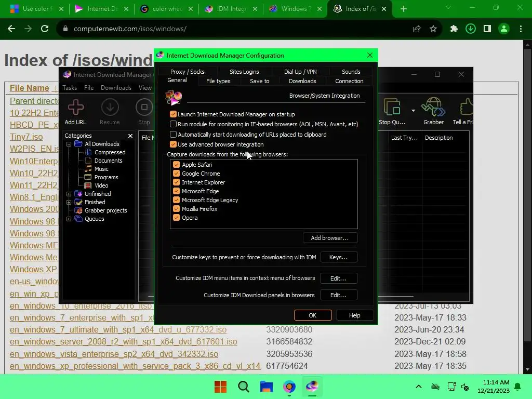Uncheck Microsoft Edge browser

176,191
